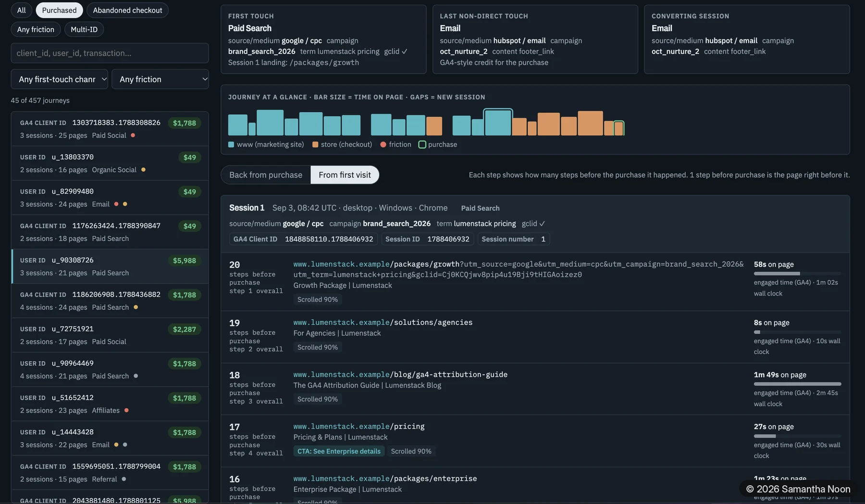Open the /packages/enterprise page URL
Image resolution: width=865 pixels, height=504 pixels.
[x=385, y=479]
